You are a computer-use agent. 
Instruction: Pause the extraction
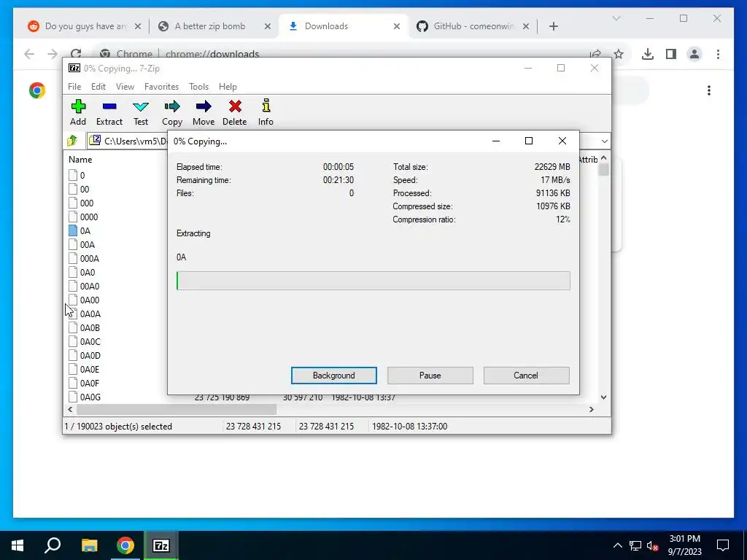pos(430,376)
